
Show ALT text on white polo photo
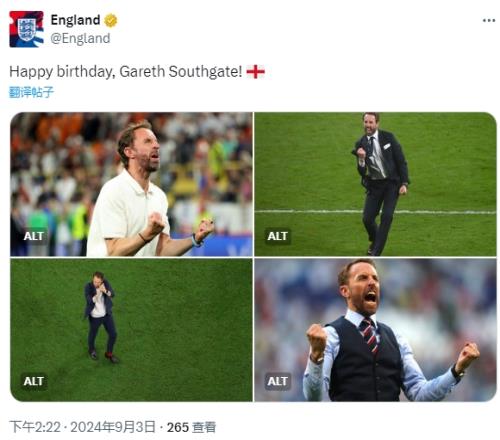34,236
